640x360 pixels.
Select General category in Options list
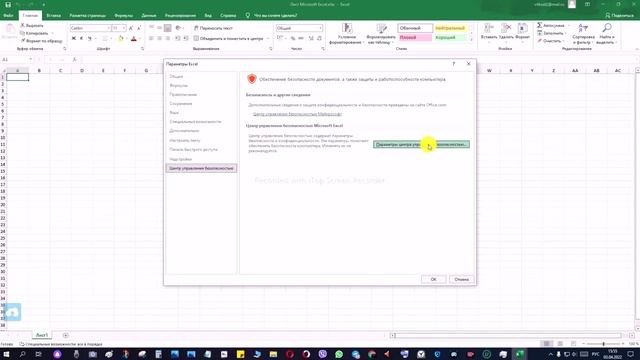pos(176,76)
